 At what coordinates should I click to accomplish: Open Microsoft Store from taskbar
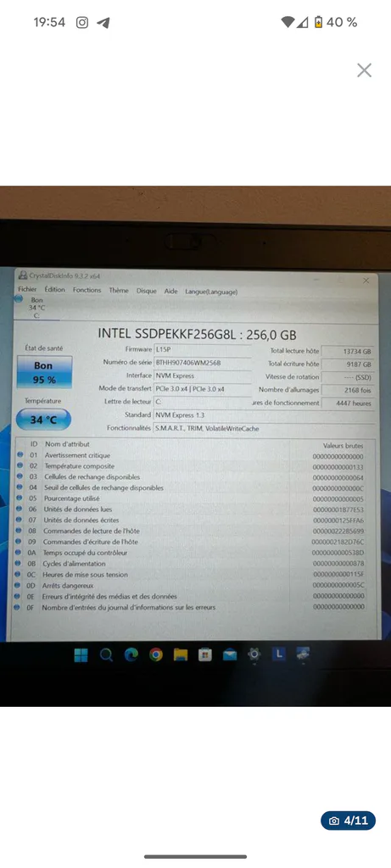[x=205, y=655]
